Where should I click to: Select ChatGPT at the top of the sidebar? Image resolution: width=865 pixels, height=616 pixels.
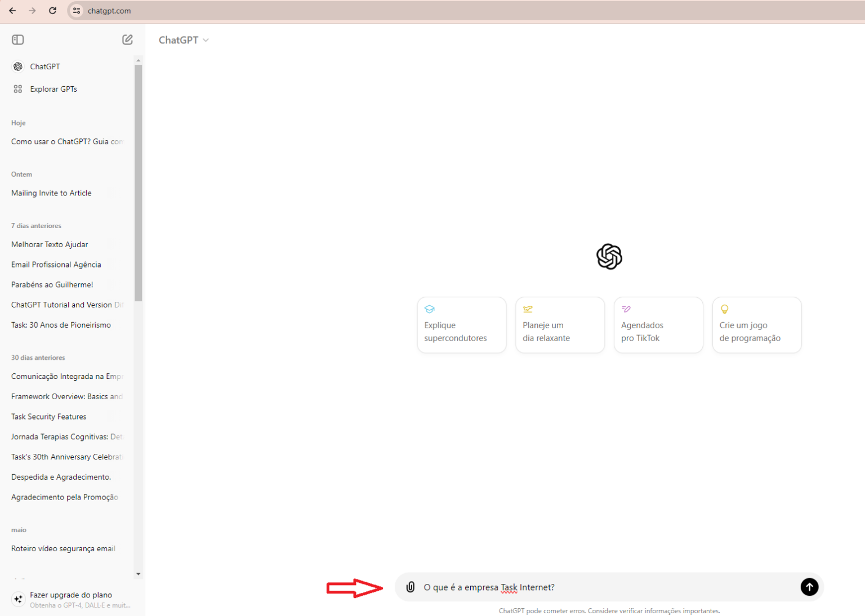coord(45,66)
